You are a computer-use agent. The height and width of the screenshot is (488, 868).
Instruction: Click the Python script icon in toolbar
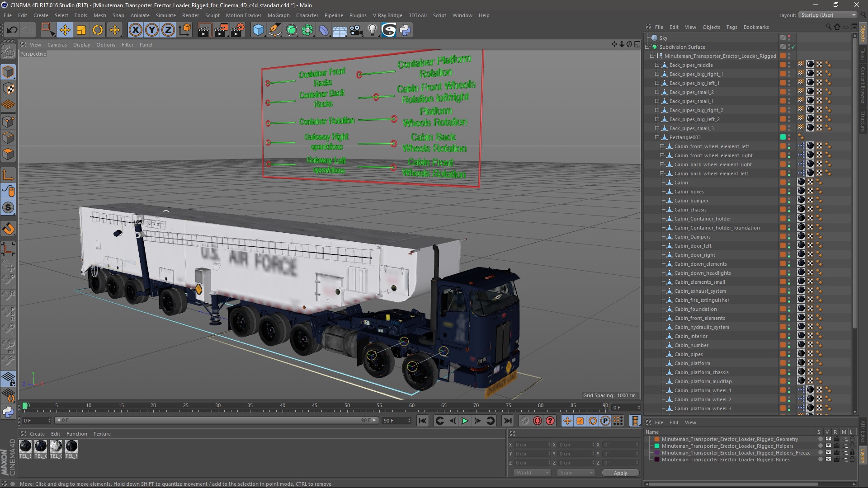[x=406, y=30]
